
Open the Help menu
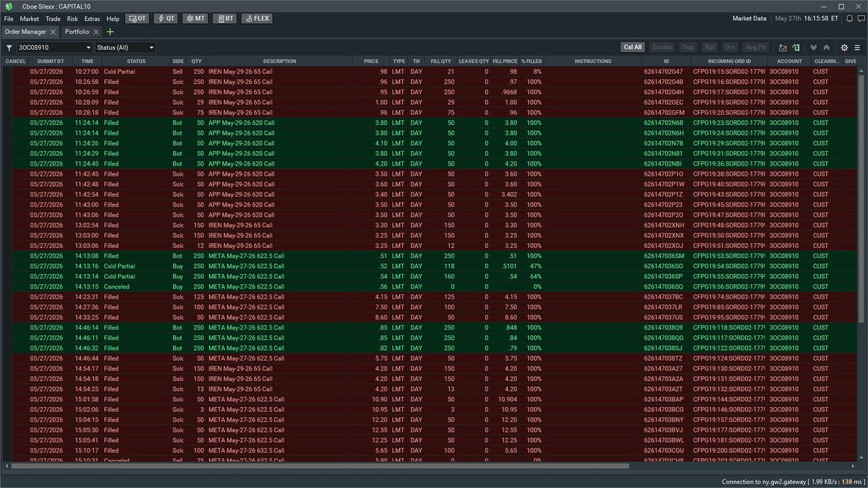[x=113, y=18]
